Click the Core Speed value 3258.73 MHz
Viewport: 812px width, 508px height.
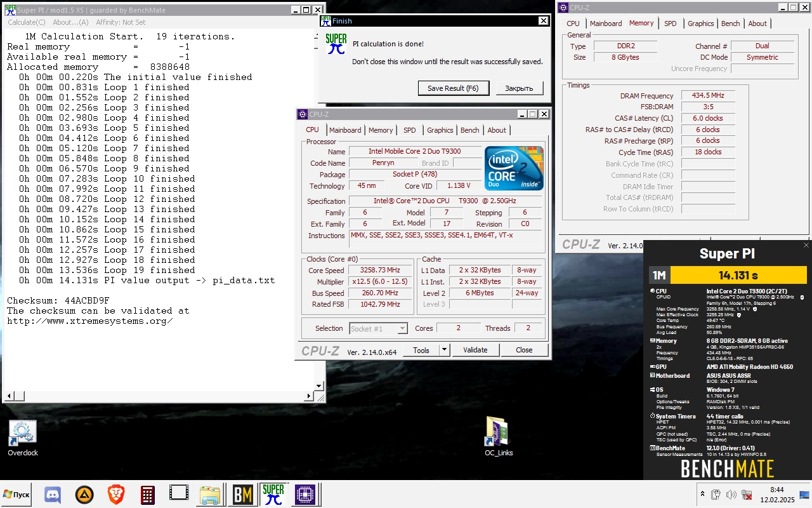pos(379,271)
